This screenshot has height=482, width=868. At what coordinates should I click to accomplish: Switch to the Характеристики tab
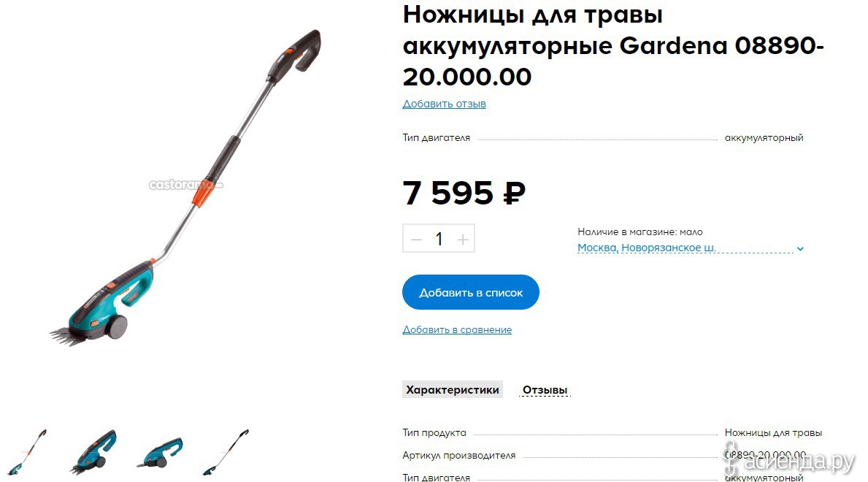453,389
